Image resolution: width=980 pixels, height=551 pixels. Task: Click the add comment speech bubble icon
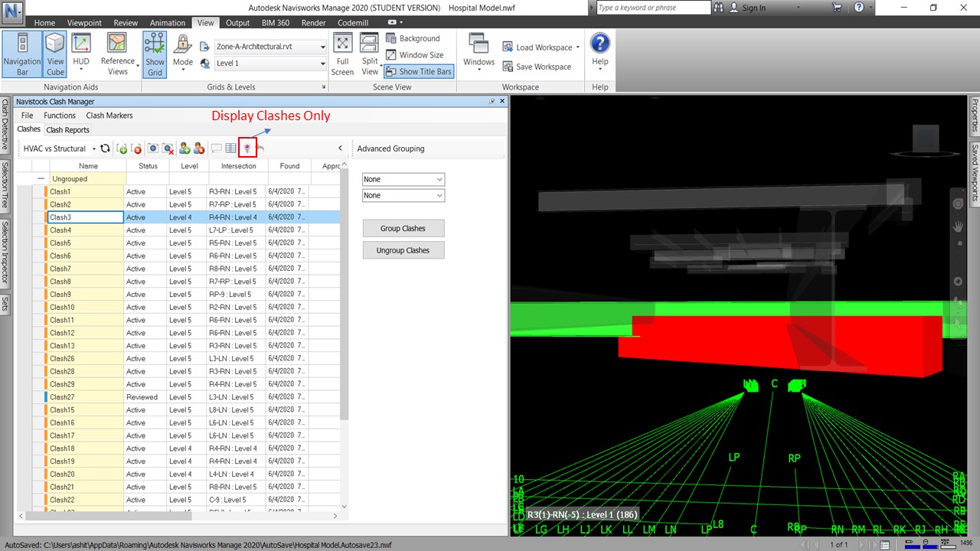point(216,148)
